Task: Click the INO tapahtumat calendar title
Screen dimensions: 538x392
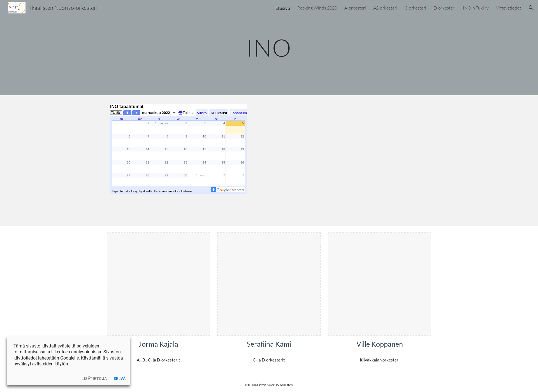Action: tap(127, 106)
